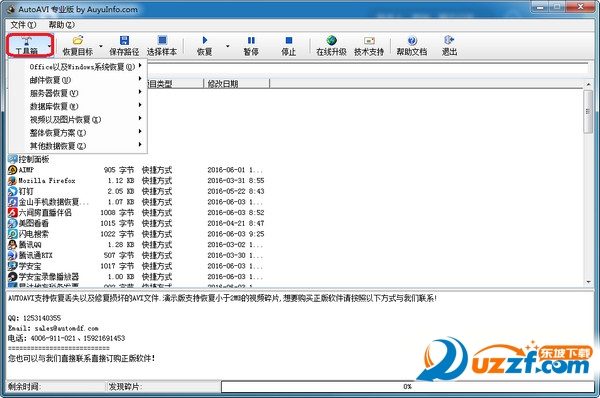The width and height of the screenshot is (600, 398).
Task: Click the 选择样本 toolbar icon
Action: point(162,40)
